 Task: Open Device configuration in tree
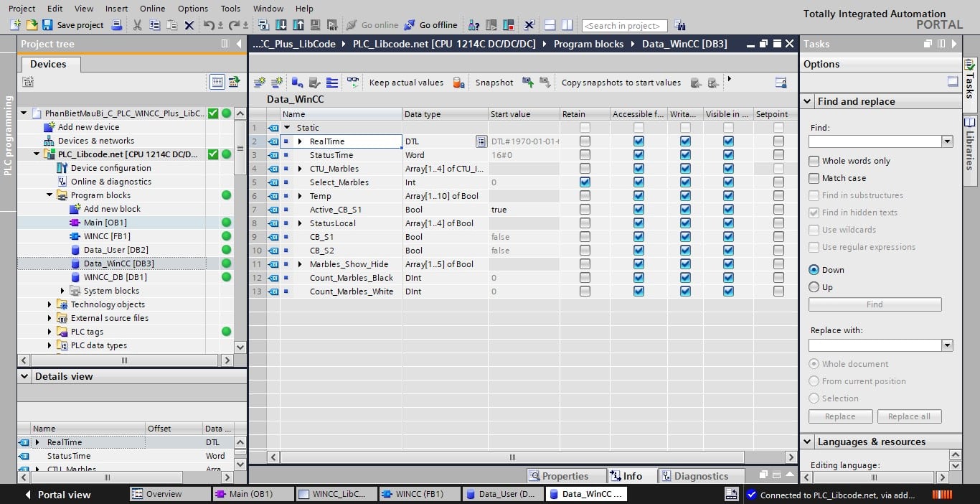(110, 168)
